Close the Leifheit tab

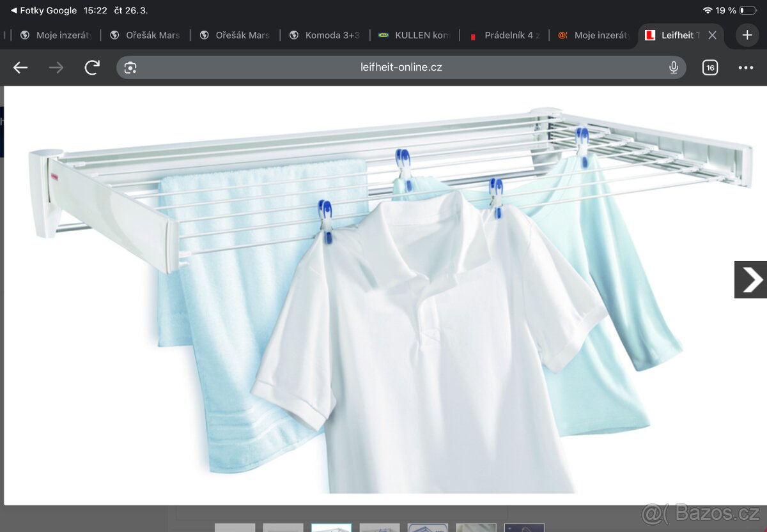[x=712, y=35]
